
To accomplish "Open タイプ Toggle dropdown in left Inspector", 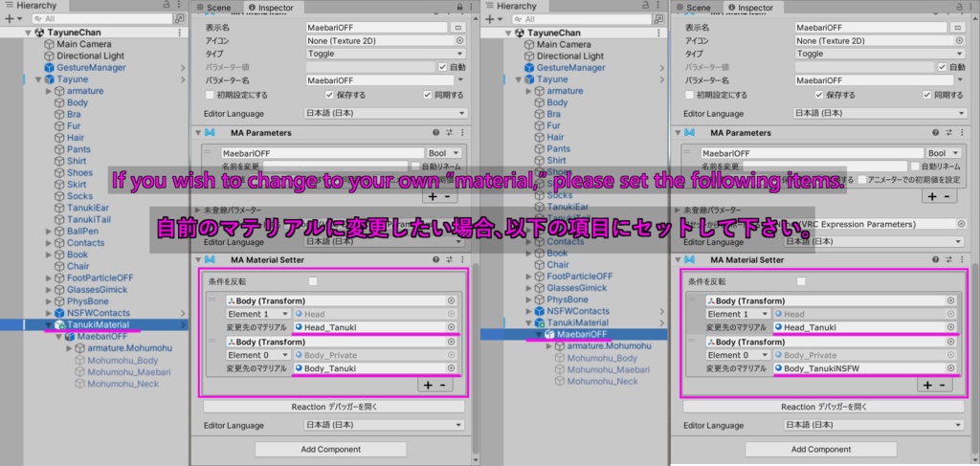I will coord(387,54).
